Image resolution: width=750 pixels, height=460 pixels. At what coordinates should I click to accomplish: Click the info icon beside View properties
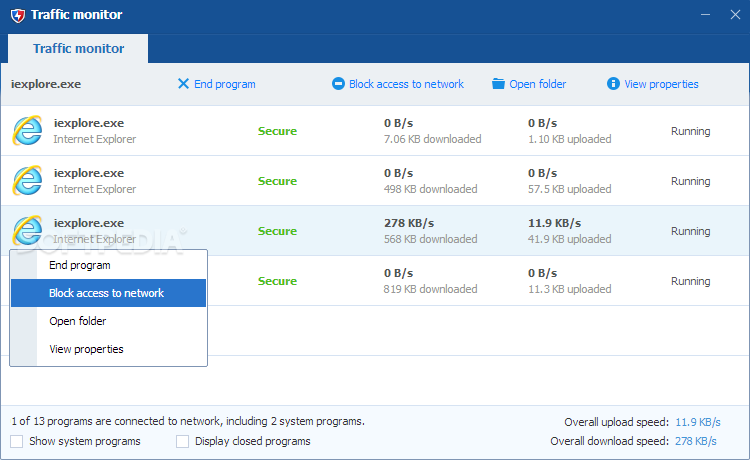pos(613,84)
